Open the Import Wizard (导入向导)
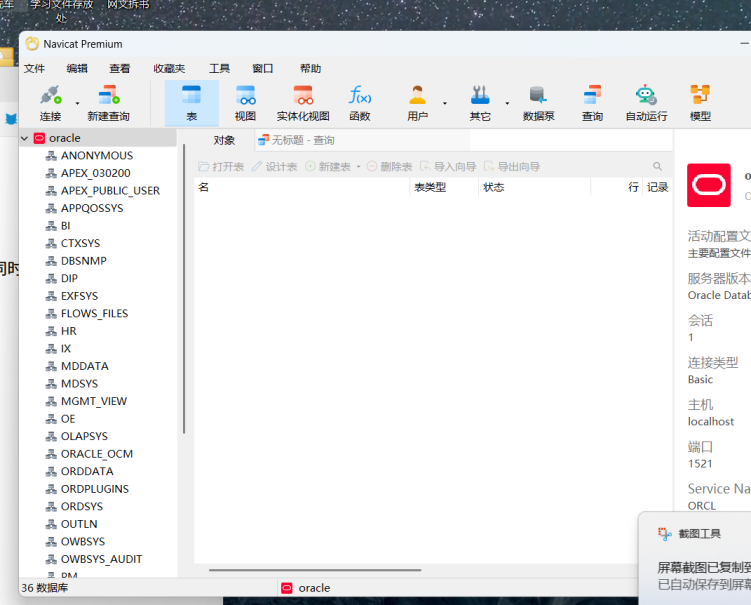Viewport: 751px width, 605px height. (448, 167)
